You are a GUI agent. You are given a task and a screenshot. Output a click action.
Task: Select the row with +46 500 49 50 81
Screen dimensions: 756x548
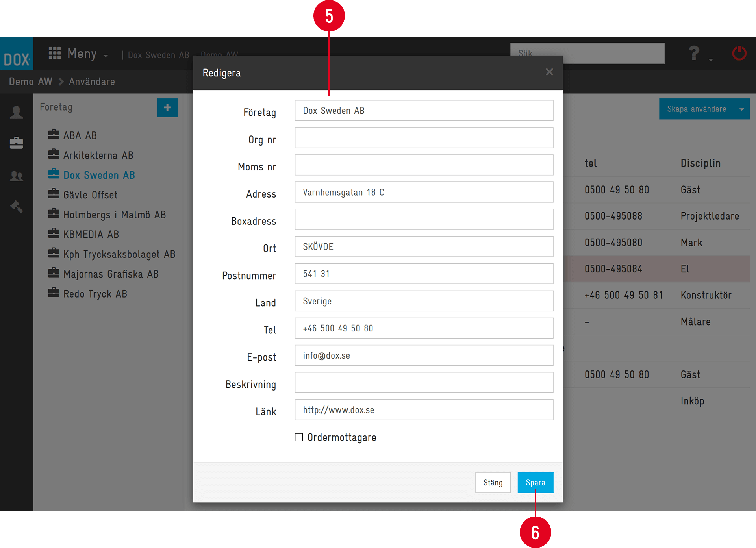(656, 295)
